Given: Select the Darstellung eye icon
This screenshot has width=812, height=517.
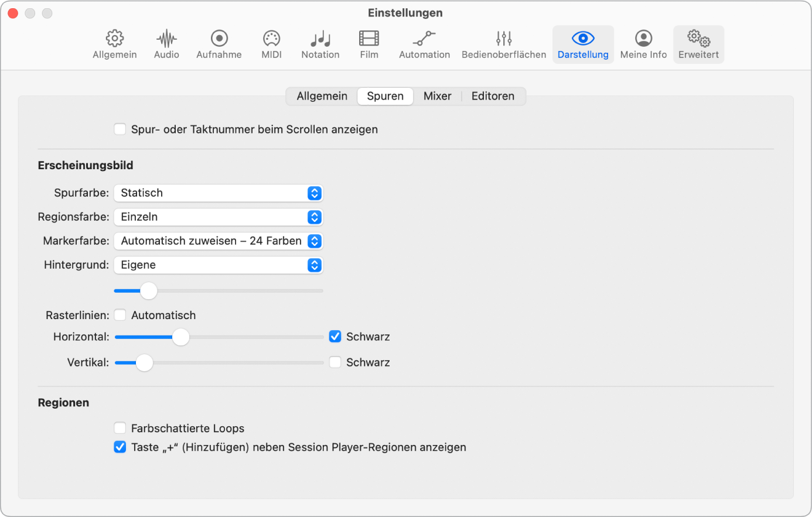Looking at the screenshot, I should coord(583,39).
